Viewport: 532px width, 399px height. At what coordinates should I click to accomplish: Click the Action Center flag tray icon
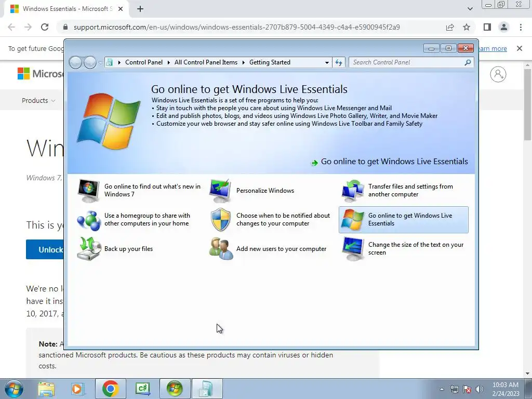click(467, 389)
